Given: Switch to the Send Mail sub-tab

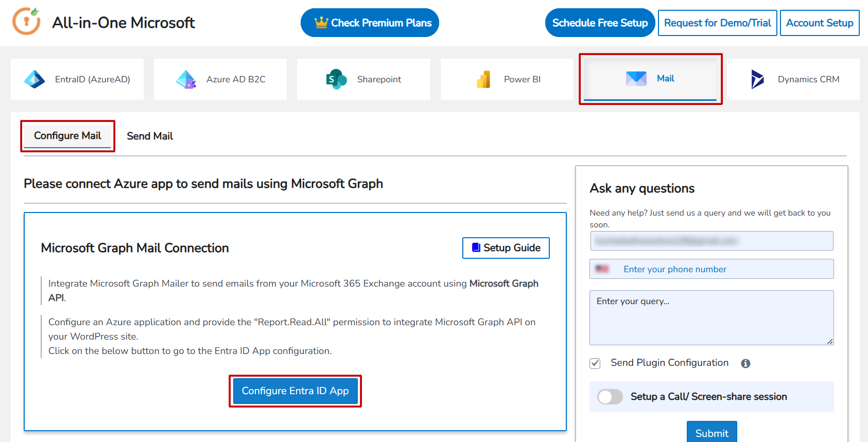Looking at the screenshot, I should 150,136.
